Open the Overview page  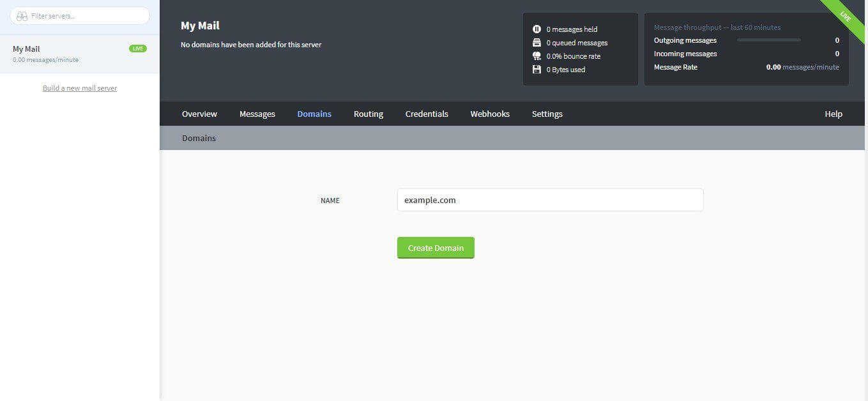tap(199, 114)
